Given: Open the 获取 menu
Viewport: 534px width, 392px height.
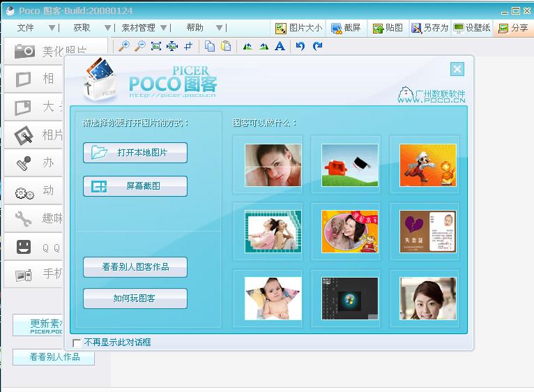Looking at the screenshot, I should [82, 28].
